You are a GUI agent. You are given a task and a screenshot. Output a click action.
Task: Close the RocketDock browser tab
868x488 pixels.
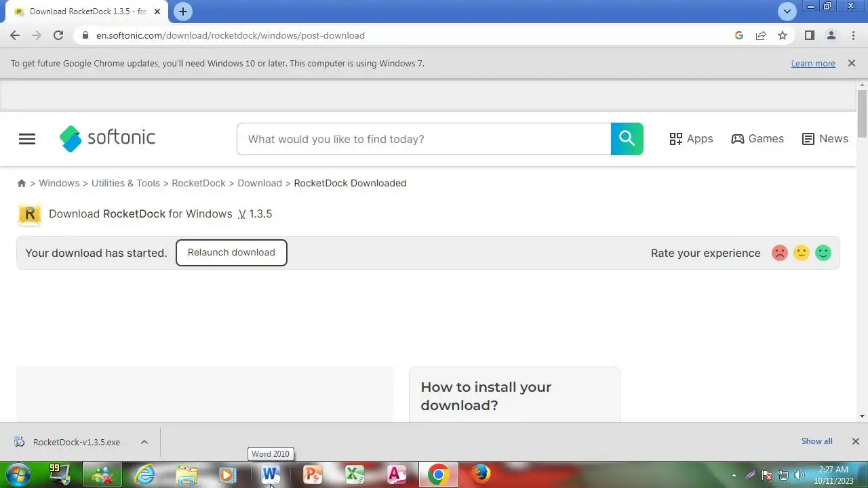tap(157, 12)
